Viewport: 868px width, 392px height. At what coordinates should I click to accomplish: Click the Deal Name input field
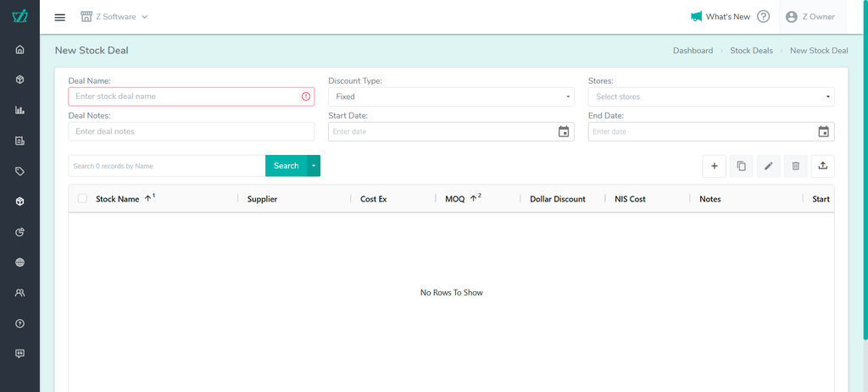186,97
